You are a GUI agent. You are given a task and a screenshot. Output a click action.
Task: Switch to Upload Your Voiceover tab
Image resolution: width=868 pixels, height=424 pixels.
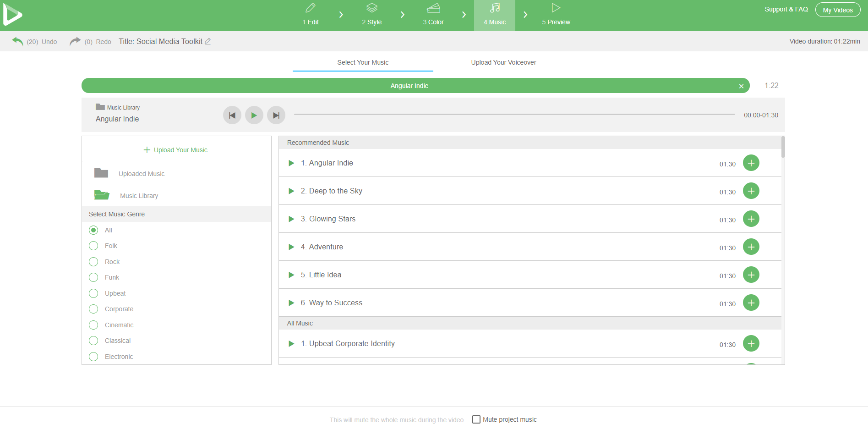pos(503,62)
